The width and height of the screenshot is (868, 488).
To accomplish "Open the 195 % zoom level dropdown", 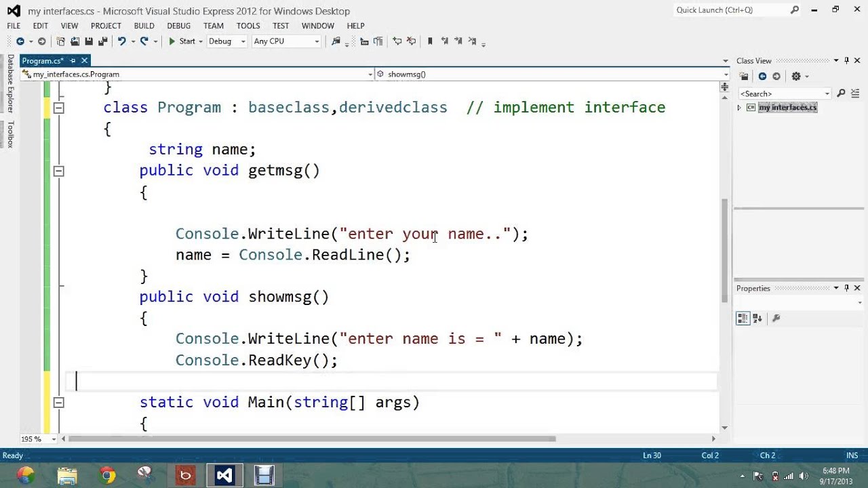I will (40, 439).
